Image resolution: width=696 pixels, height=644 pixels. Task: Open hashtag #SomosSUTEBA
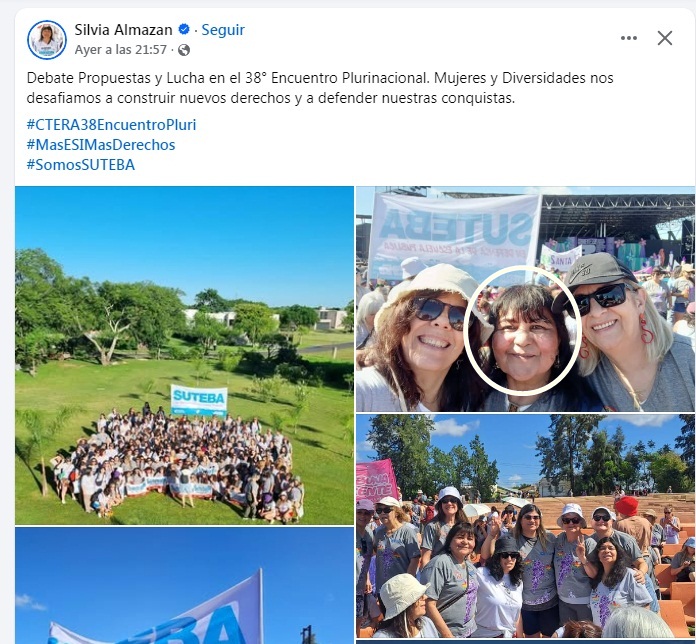(x=81, y=165)
